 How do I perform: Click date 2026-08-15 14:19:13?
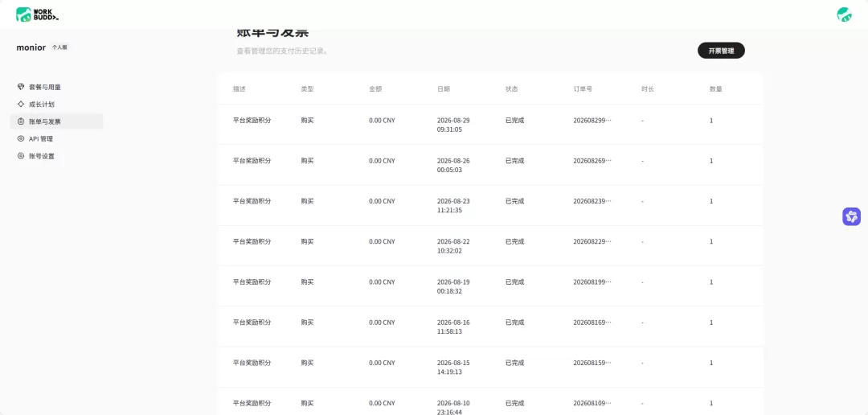(x=453, y=368)
